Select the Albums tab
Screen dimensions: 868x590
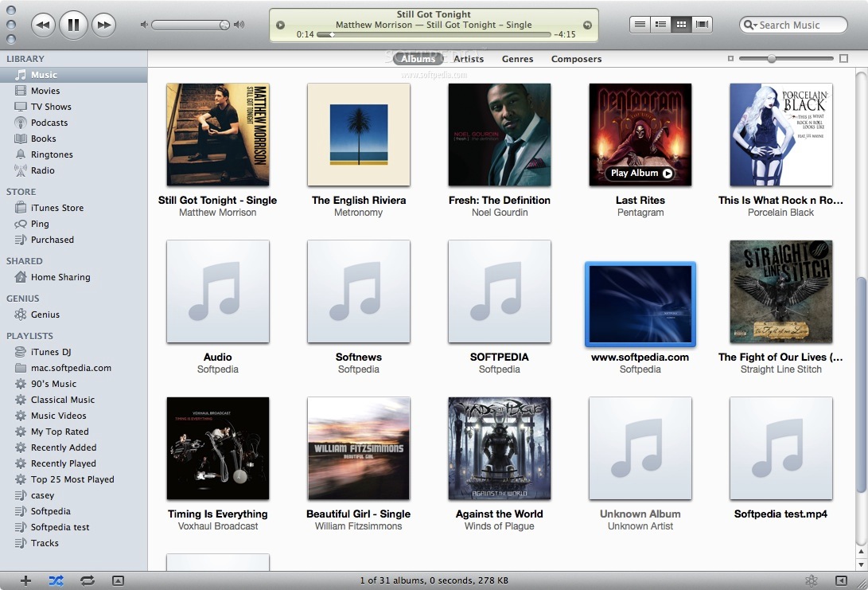pos(418,59)
